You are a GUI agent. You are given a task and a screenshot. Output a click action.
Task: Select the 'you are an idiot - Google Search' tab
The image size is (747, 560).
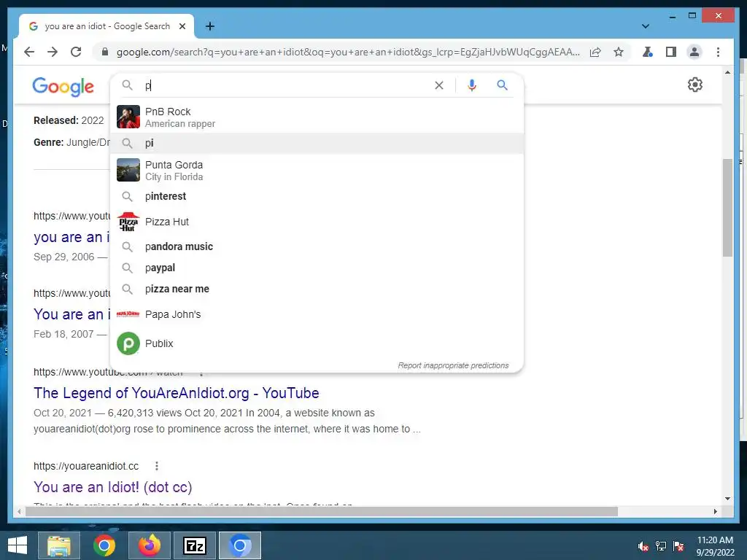(107, 26)
